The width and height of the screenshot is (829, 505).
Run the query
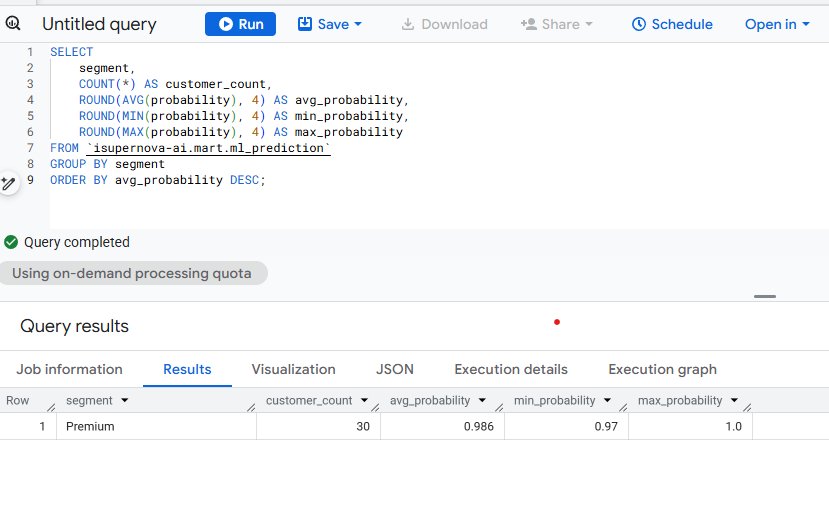(240, 24)
